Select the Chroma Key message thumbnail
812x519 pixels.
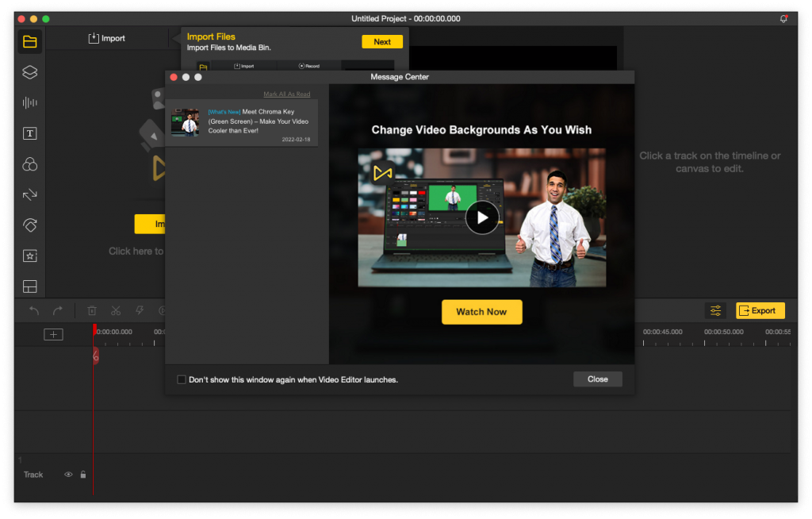(x=185, y=122)
